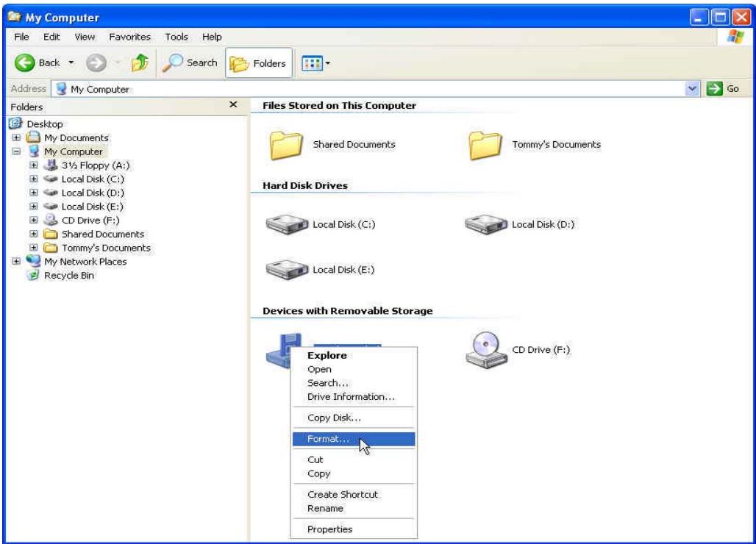Click the green Go button
The height and width of the screenshot is (544, 756).
click(x=722, y=89)
